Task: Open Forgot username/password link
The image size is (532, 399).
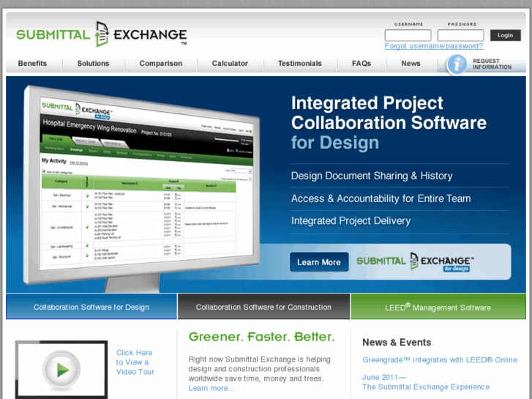Action: [434, 46]
